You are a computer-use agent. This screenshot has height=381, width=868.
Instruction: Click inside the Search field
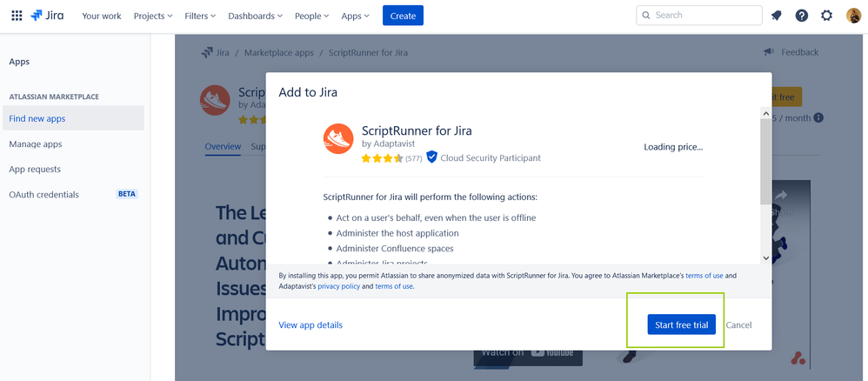[698, 16]
